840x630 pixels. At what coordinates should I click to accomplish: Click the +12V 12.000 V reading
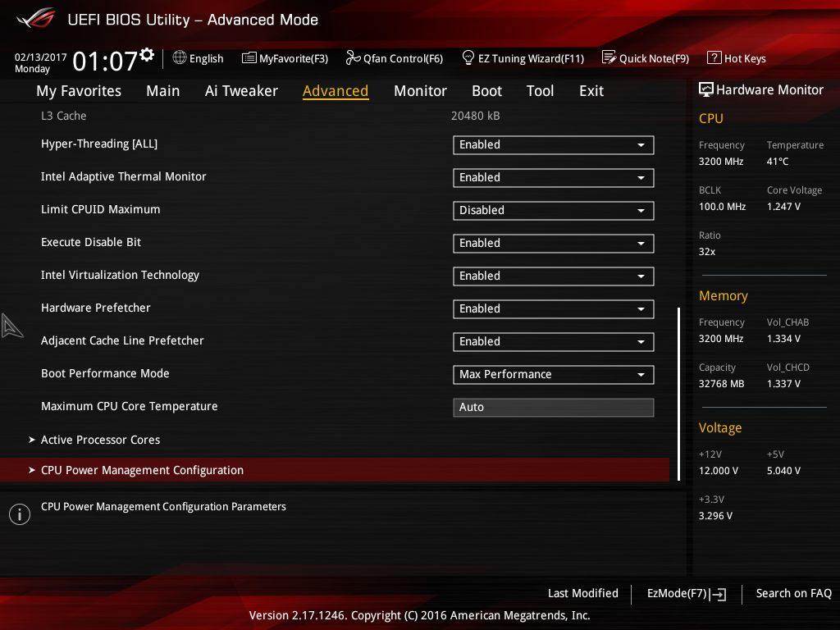click(x=718, y=470)
